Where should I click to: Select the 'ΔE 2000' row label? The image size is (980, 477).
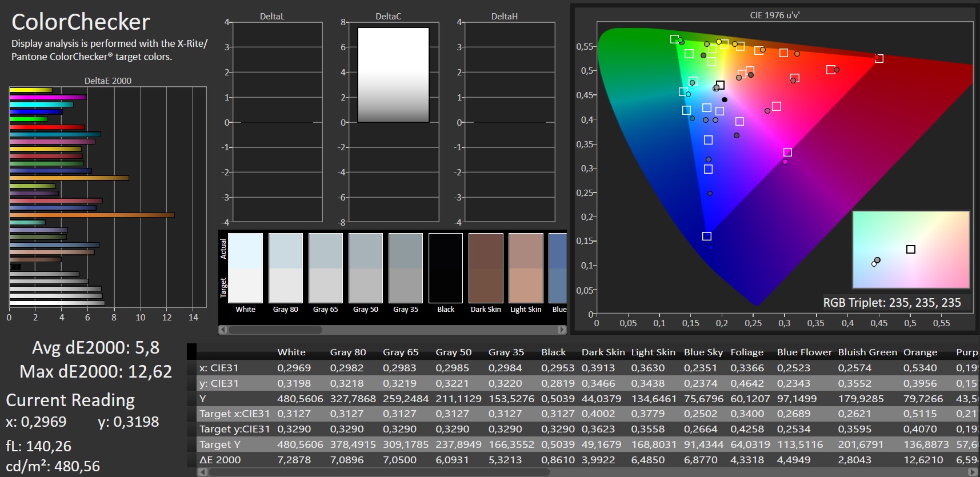(x=220, y=460)
